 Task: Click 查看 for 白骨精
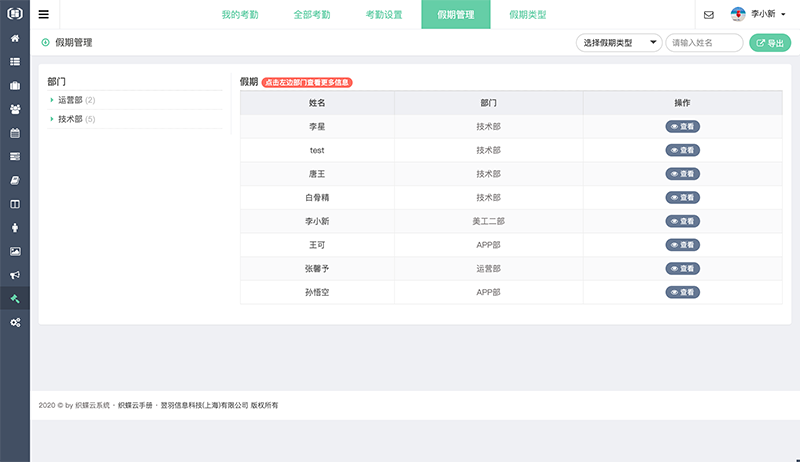(682, 197)
